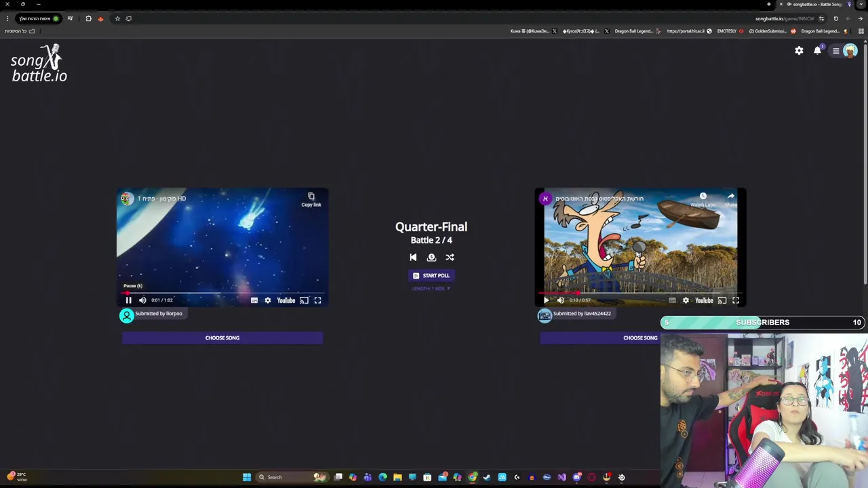
Task: Cast the left video to a device
Action: [x=304, y=300]
